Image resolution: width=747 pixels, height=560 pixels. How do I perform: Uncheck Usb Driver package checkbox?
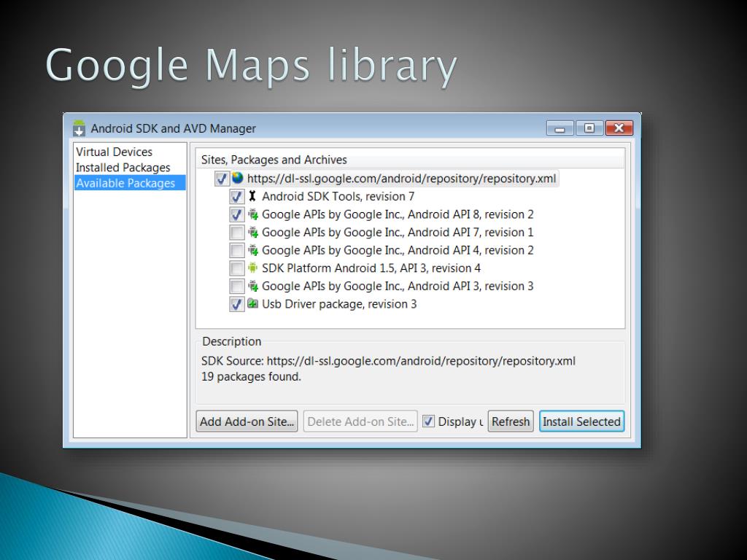237,304
